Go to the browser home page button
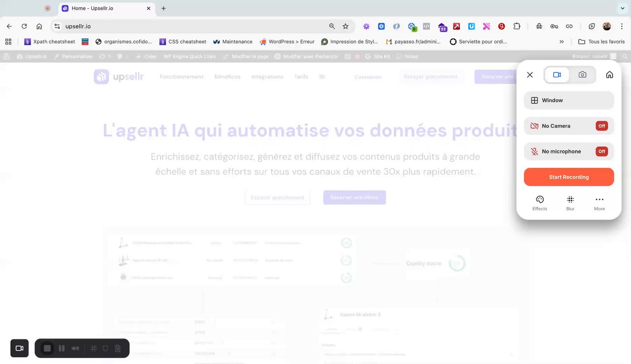 (39, 26)
